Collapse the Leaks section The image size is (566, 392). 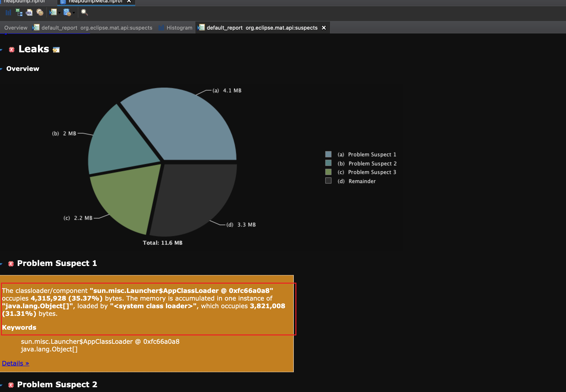click(1, 50)
